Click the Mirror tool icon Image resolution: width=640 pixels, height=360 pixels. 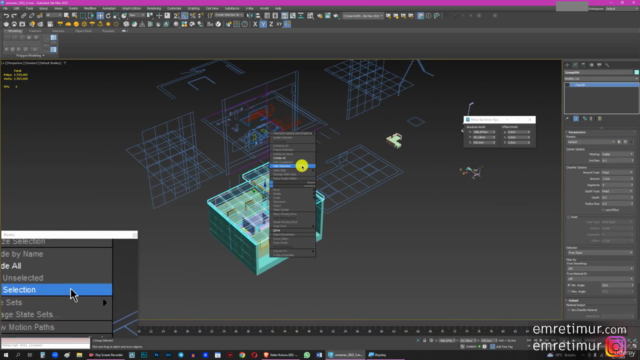click(x=249, y=16)
